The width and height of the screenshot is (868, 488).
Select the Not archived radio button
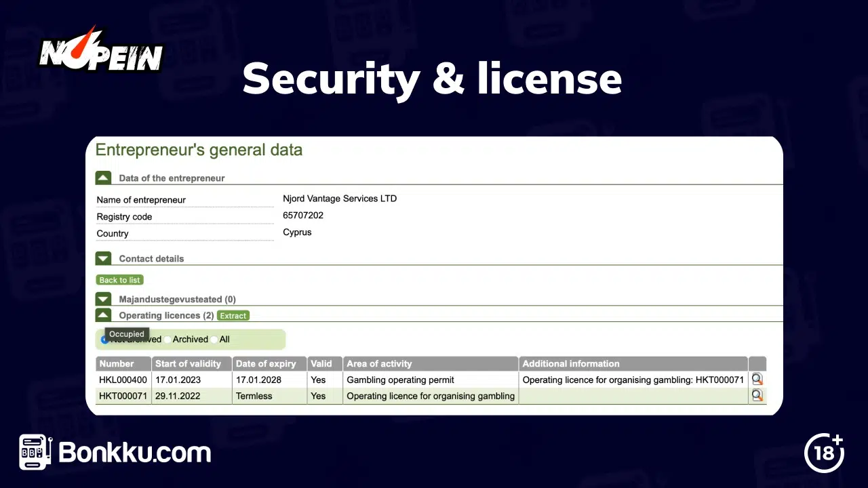pyautogui.click(x=104, y=339)
